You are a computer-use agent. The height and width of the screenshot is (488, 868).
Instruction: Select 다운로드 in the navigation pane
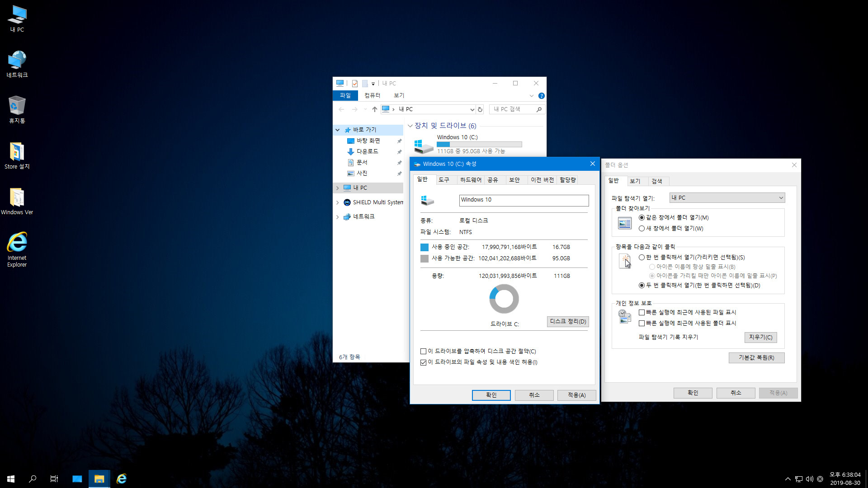pos(368,151)
